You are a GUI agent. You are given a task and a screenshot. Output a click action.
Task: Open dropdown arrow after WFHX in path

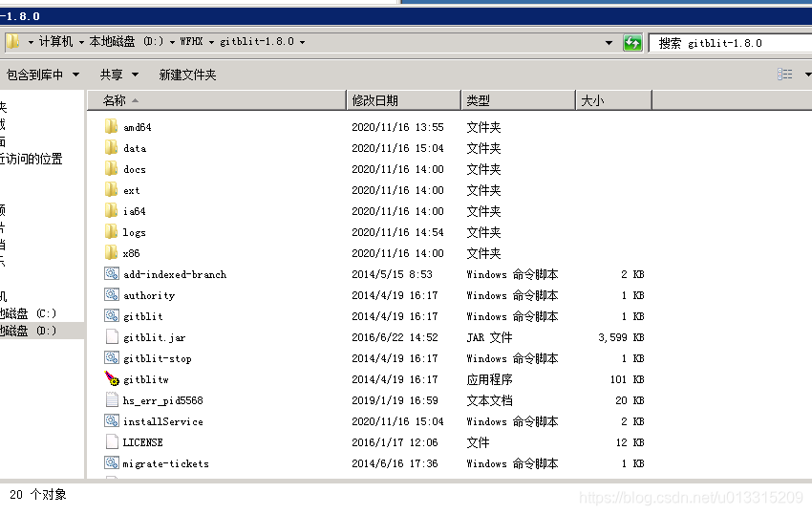(x=211, y=42)
